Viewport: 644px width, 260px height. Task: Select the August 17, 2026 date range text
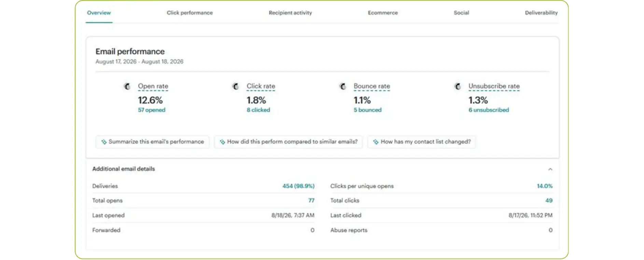[x=139, y=62]
